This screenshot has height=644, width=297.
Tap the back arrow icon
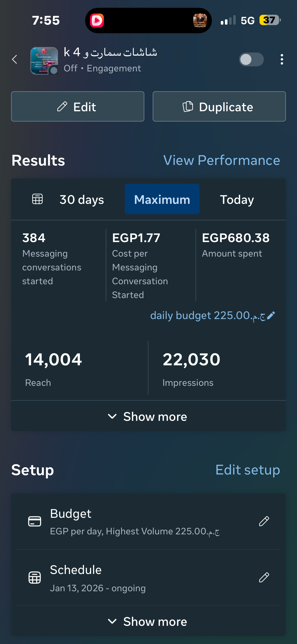click(15, 59)
